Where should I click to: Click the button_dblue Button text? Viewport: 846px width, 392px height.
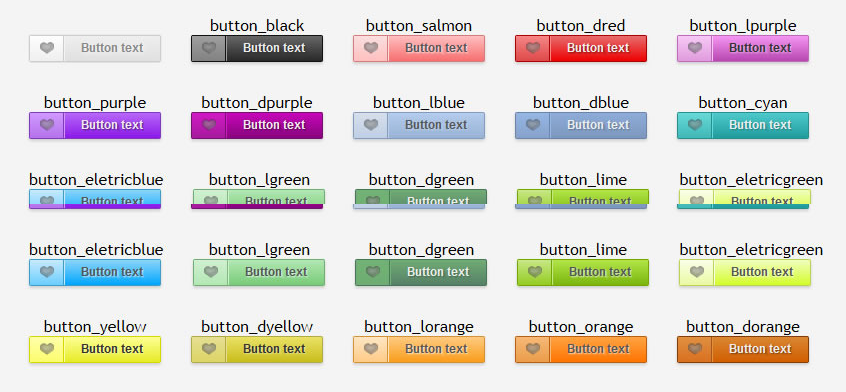click(598, 125)
